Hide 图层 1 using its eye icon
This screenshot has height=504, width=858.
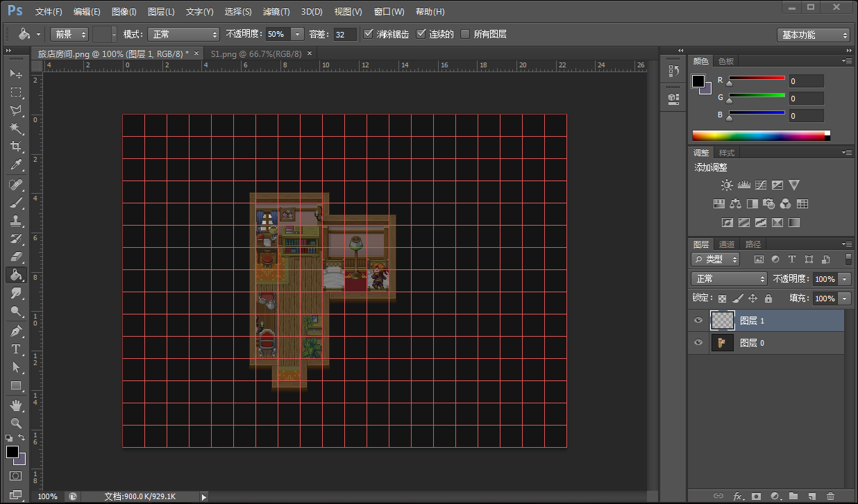point(698,321)
